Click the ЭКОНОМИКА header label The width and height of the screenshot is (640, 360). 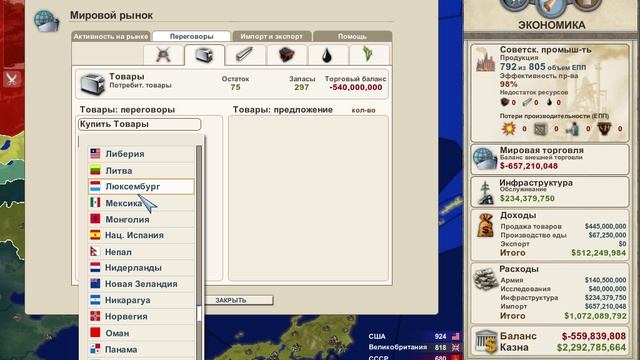[551, 25]
